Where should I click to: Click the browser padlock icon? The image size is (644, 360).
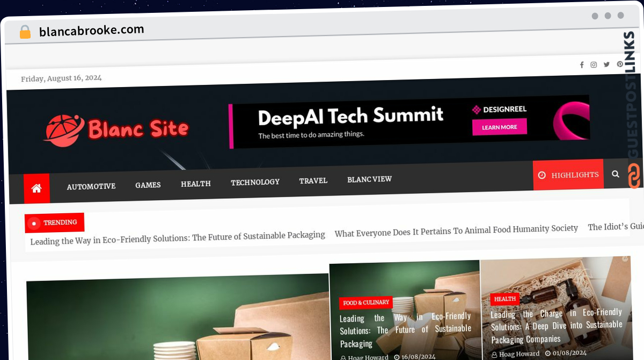(x=25, y=32)
